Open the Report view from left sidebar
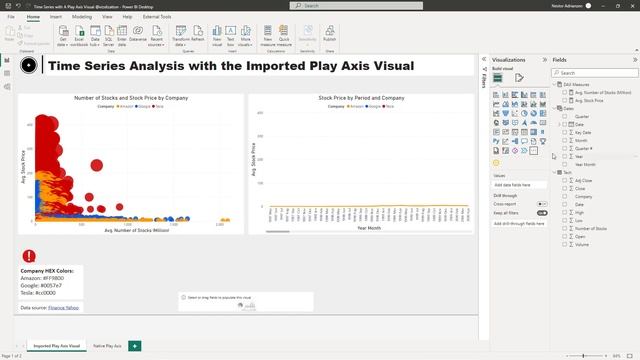Screen dimensions: 640x360 tap(7, 60)
